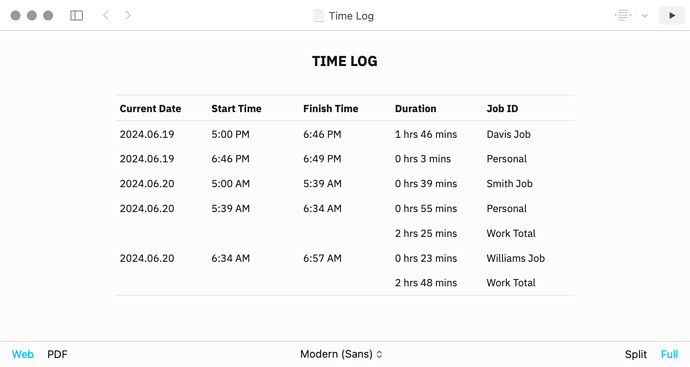The height and width of the screenshot is (367, 690).
Task: Select the Smith Job cell
Action: tap(509, 184)
